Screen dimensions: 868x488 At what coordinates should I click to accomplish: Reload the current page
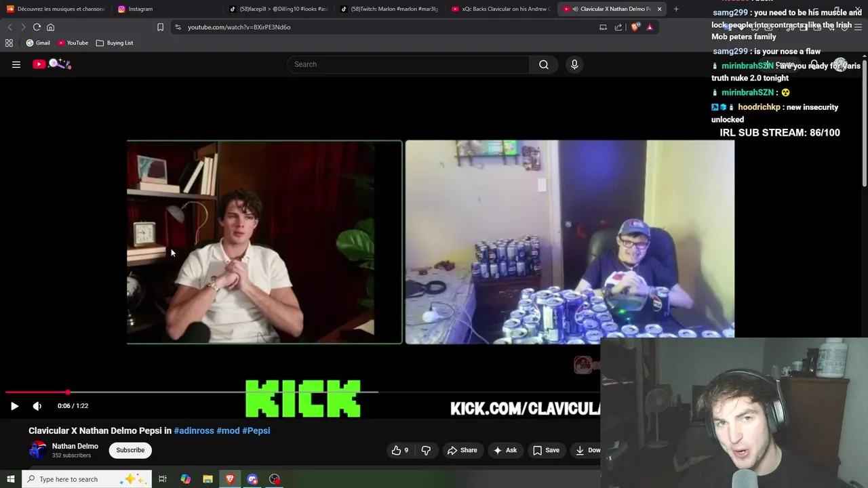pyautogui.click(x=37, y=27)
